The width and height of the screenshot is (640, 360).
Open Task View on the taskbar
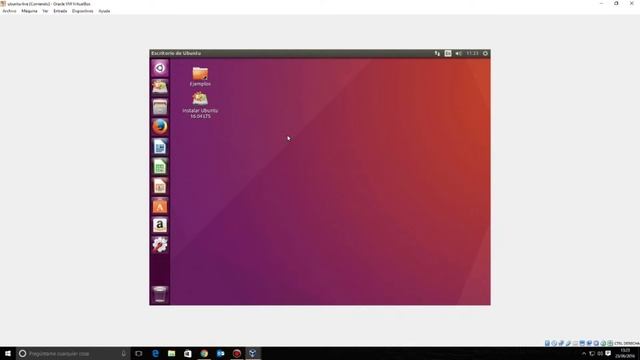(138, 353)
